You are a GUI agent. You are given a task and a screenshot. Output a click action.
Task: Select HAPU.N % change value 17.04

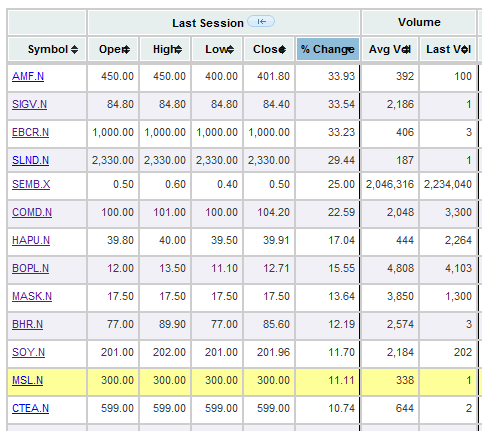coord(342,240)
